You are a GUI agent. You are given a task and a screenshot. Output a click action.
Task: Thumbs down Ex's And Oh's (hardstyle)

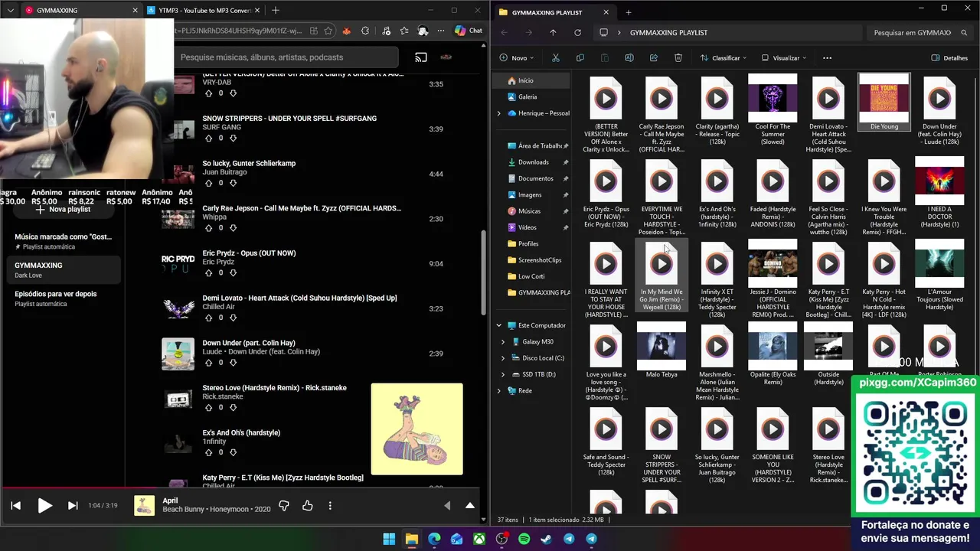click(233, 452)
